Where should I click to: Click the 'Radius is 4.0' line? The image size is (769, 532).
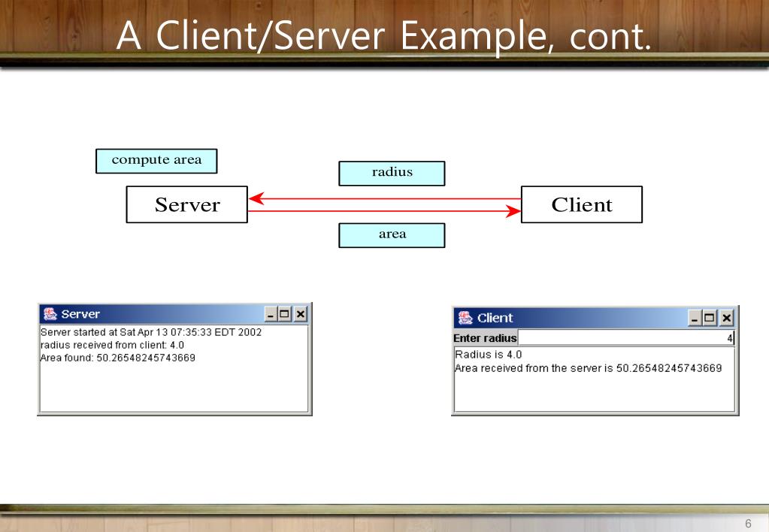pyautogui.click(x=489, y=354)
